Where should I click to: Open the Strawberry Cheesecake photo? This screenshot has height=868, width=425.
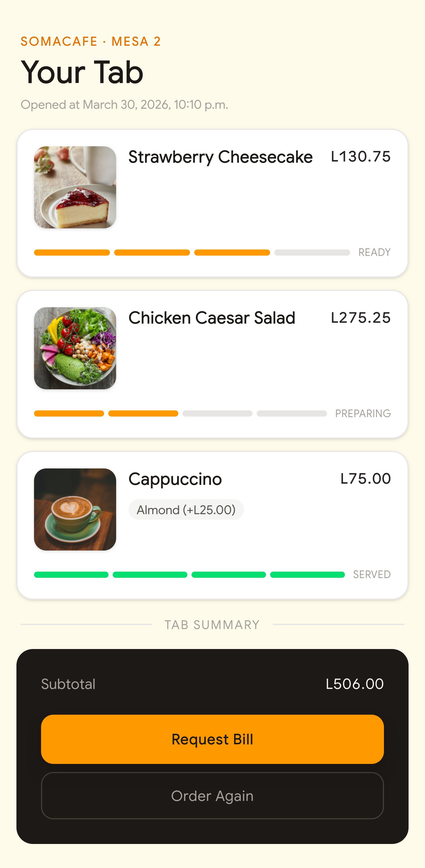[75, 187]
